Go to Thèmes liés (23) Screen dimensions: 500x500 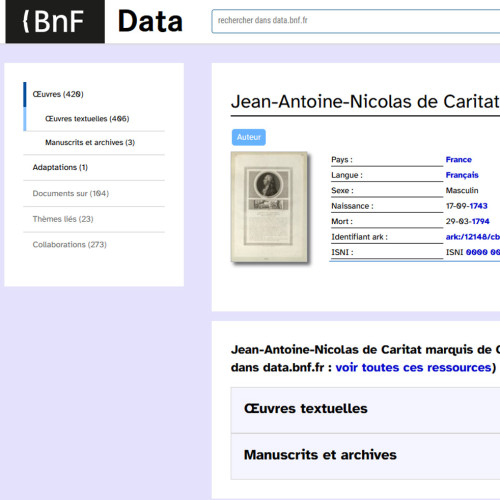pyautogui.click(x=63, y=219)
